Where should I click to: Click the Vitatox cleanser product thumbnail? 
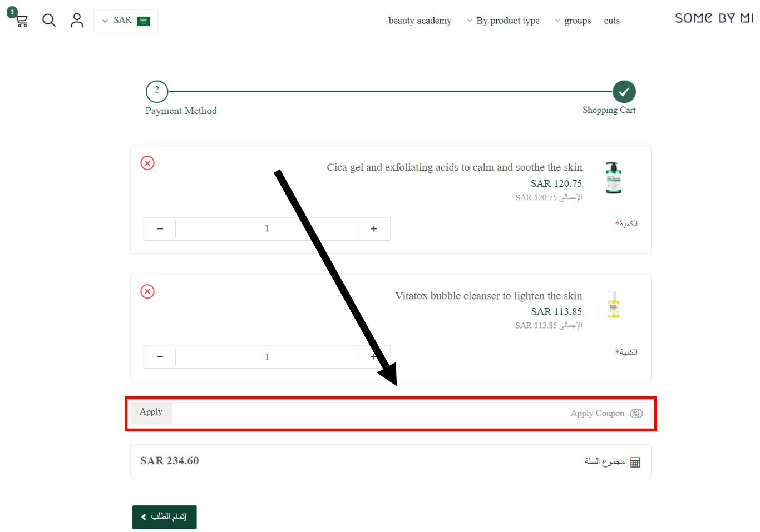click(614, 305)
